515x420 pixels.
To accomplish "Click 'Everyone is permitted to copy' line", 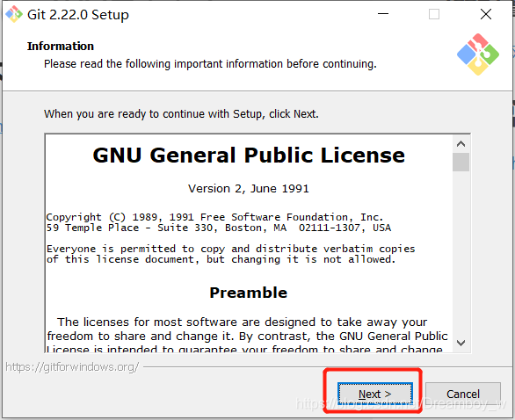I will coord(230,249).
